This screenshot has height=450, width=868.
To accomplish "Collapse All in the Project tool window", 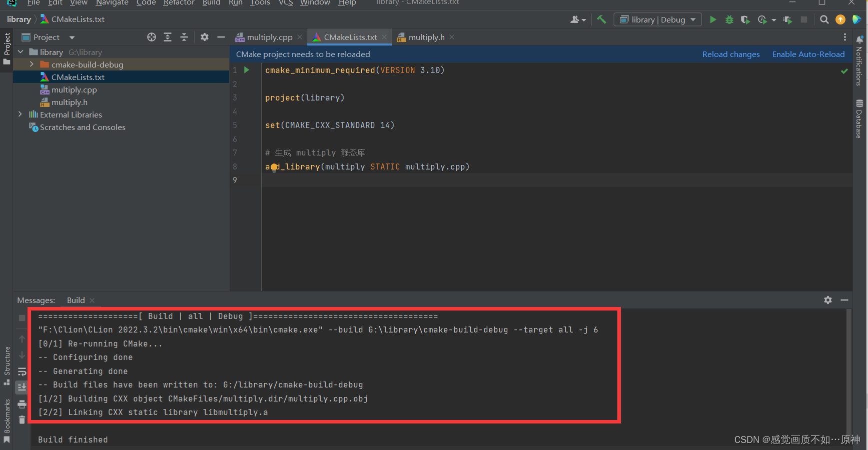I will point(184,37).
